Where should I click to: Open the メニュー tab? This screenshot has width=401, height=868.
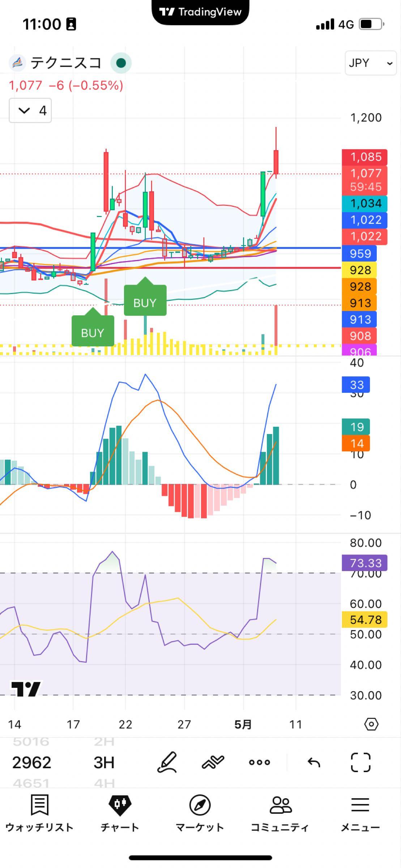[x=360, y=813]
